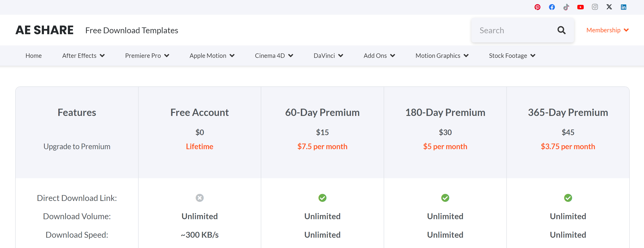
Task: Open the TikTok social icon
Action: pyautogui.click(x=566, y=7)
